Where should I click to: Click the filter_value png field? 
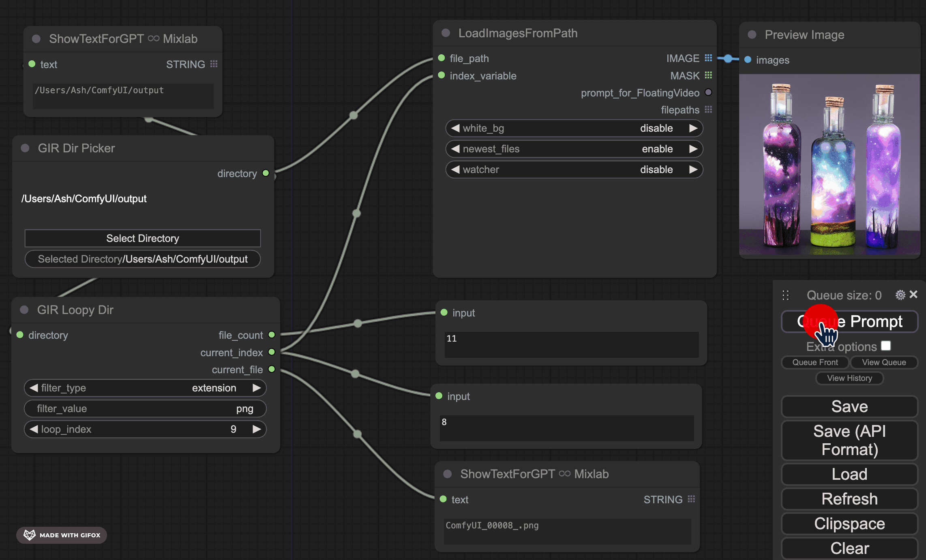pyautogui.click(x=145, y=409)
